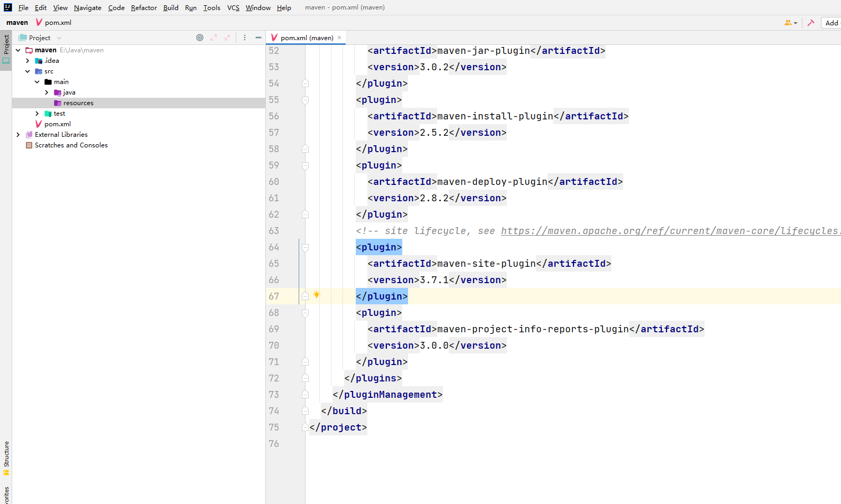Open the Edit menu
The height and width of the screenshot is (504, 841).
[41, 7]
